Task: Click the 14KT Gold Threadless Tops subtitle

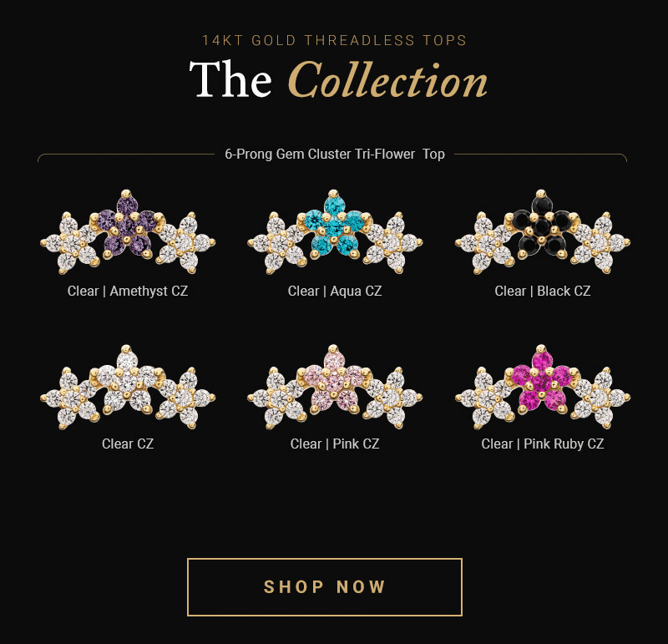Action: 335,40
